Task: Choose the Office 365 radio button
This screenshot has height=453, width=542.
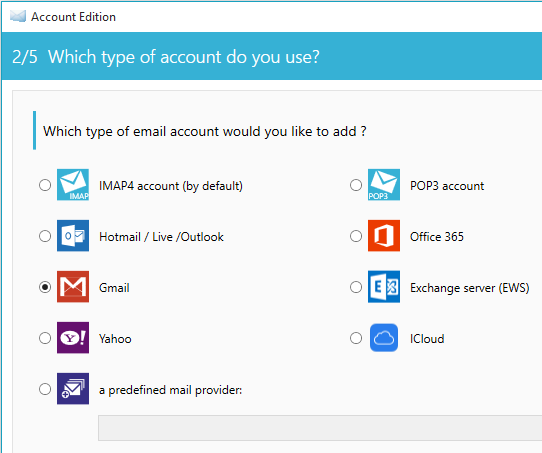Action: [x=356, y=236]
